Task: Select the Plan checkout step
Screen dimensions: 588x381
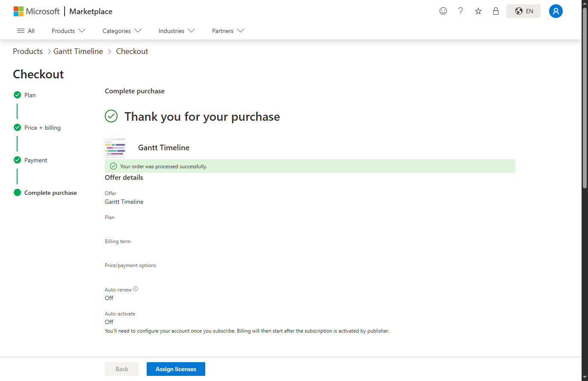Action: coord(25,95)
